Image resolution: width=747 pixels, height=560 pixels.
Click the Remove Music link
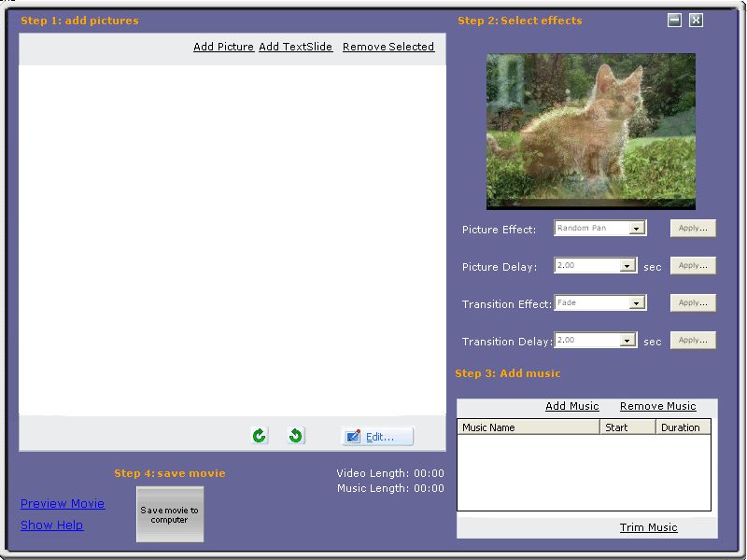click(x=658, y=406)
